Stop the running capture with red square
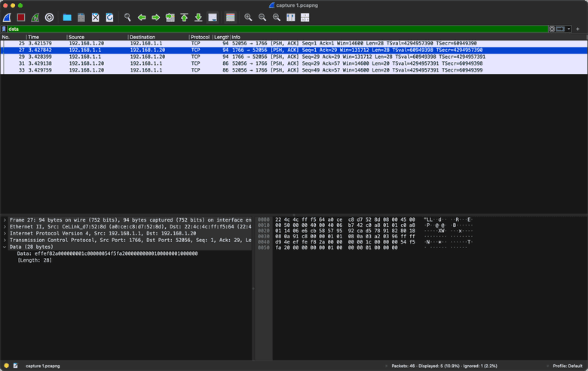Screen dimensions: 588x371 [x=21, y=17]
